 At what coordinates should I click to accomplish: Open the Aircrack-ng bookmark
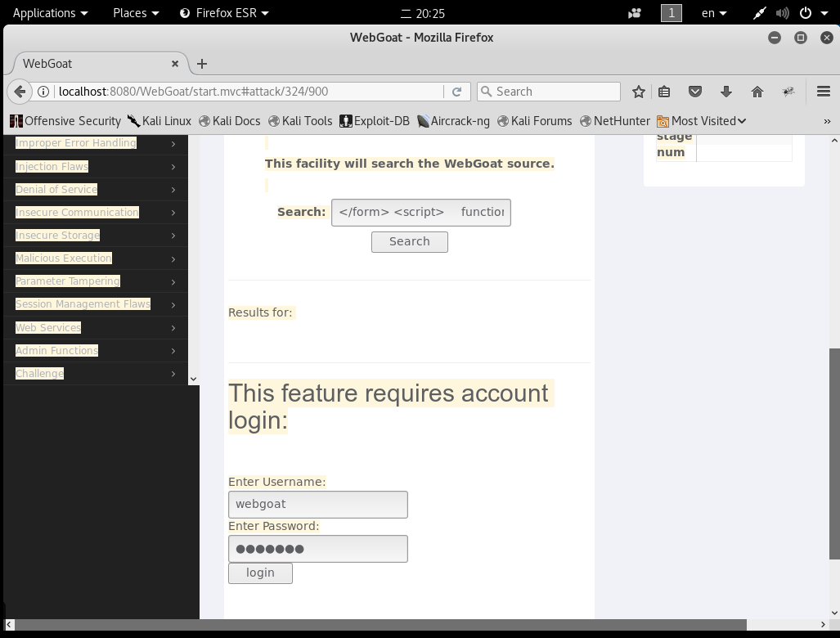(453, 121)
